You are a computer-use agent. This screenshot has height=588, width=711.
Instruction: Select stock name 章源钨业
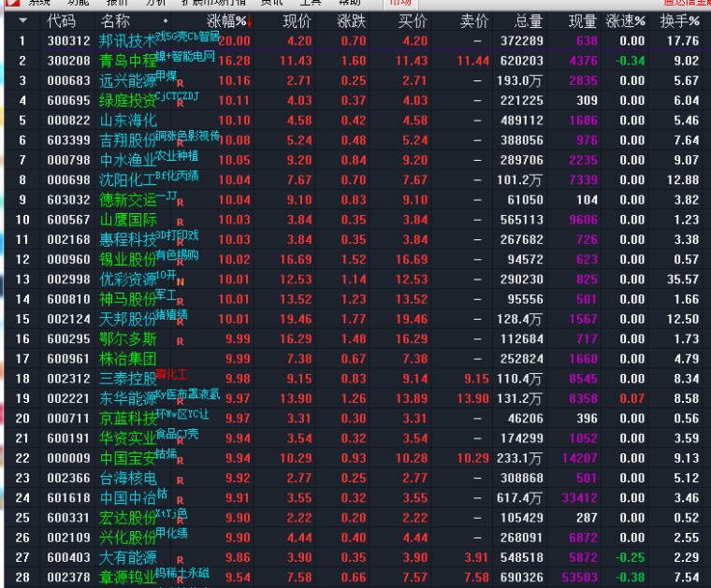click(128, 578)
